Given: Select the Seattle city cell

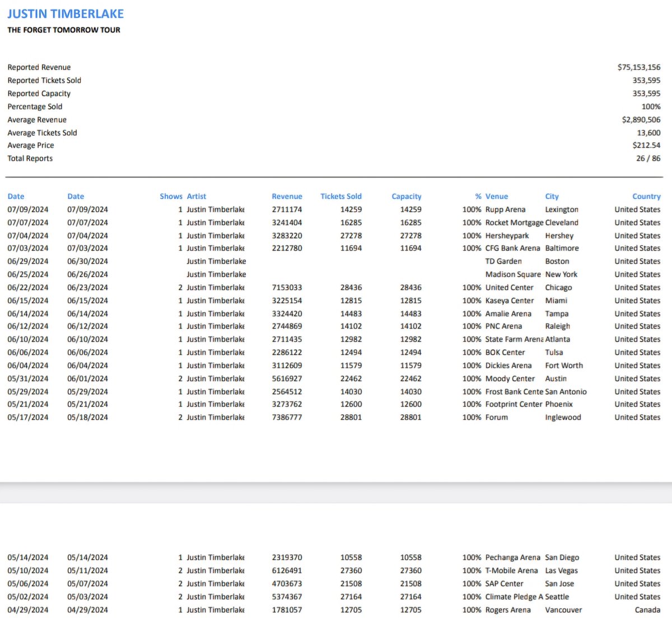Looking at the screenshot, I should [557, 597].
